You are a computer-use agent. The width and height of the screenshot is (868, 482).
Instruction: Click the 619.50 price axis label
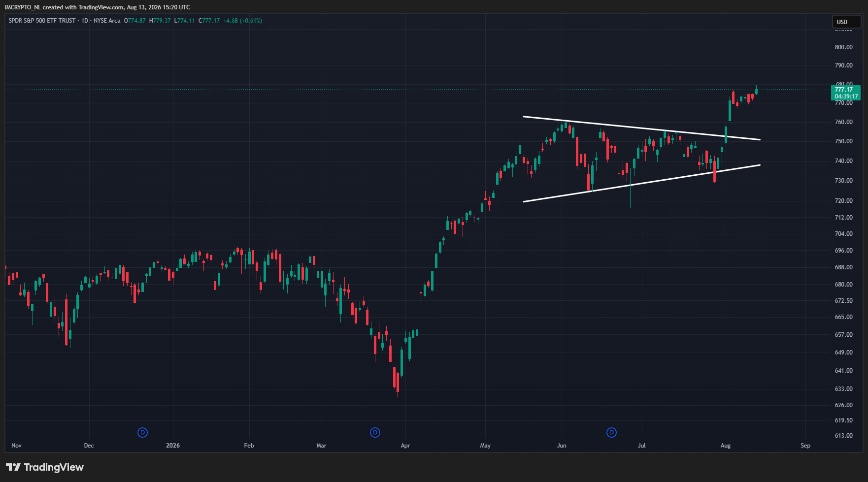click(x=844, y=420)
